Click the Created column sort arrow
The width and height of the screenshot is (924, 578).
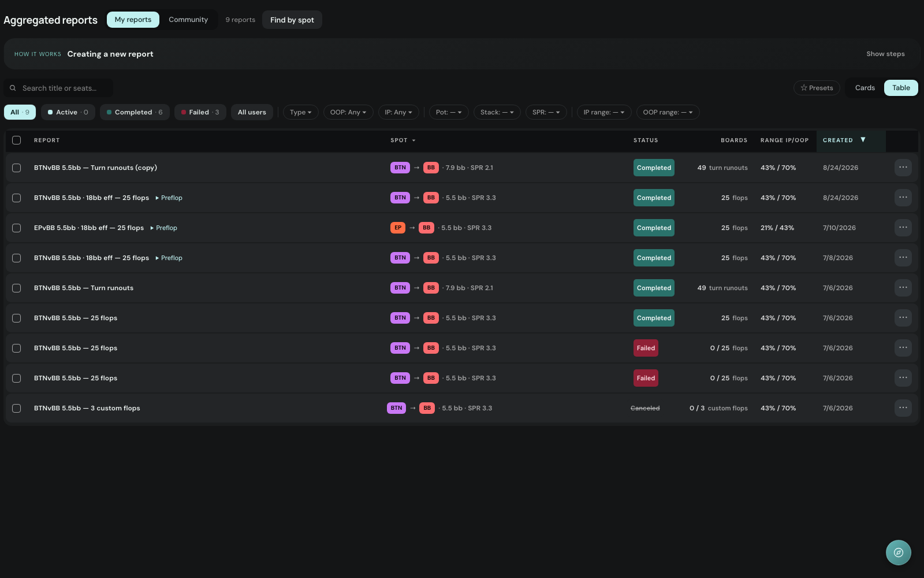click(863, 140)
